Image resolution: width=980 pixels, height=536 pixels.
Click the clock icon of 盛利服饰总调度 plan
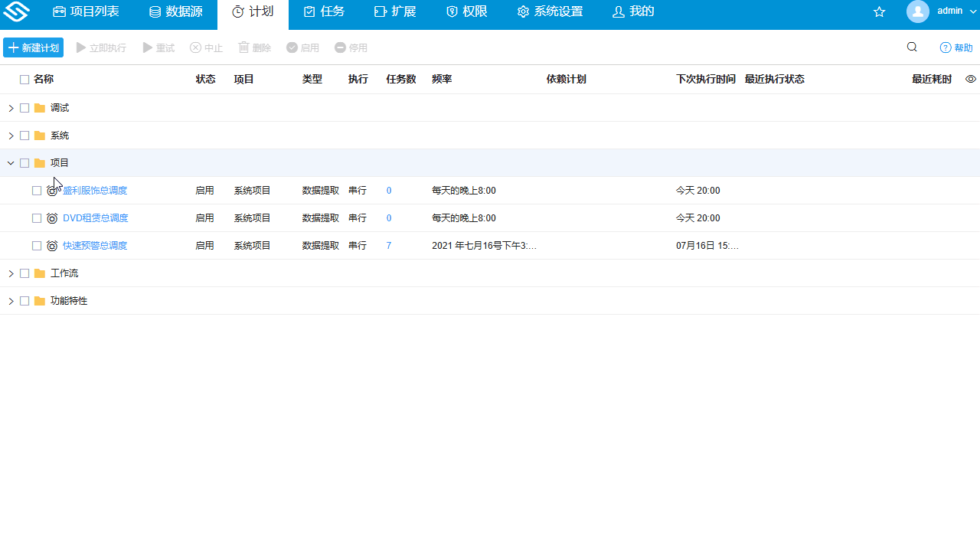51,190
